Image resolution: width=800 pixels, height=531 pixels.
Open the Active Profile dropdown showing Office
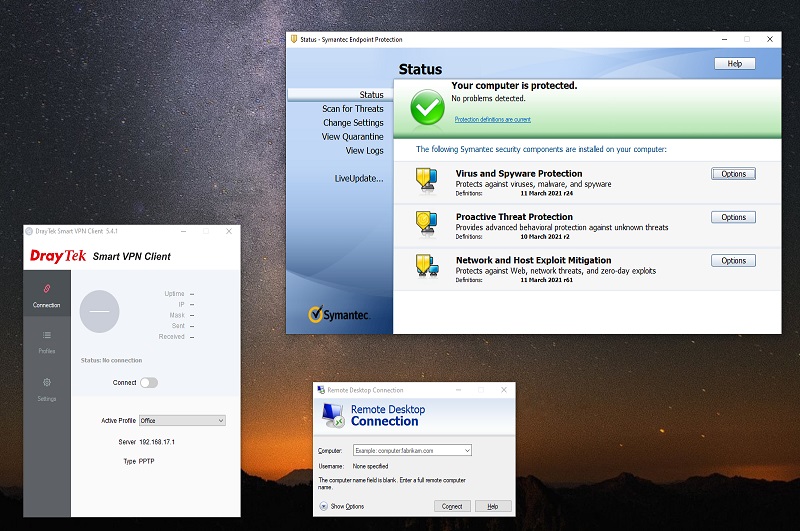[x=182, y=420]
